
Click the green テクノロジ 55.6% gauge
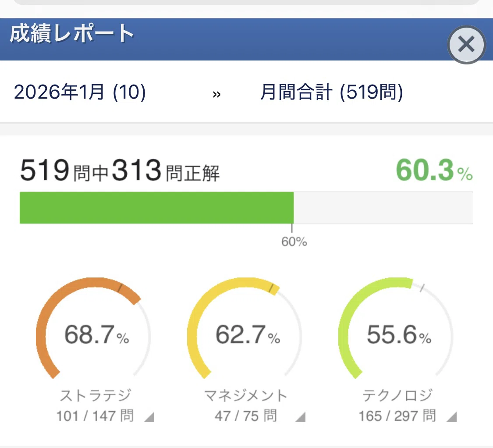(396, 329)
